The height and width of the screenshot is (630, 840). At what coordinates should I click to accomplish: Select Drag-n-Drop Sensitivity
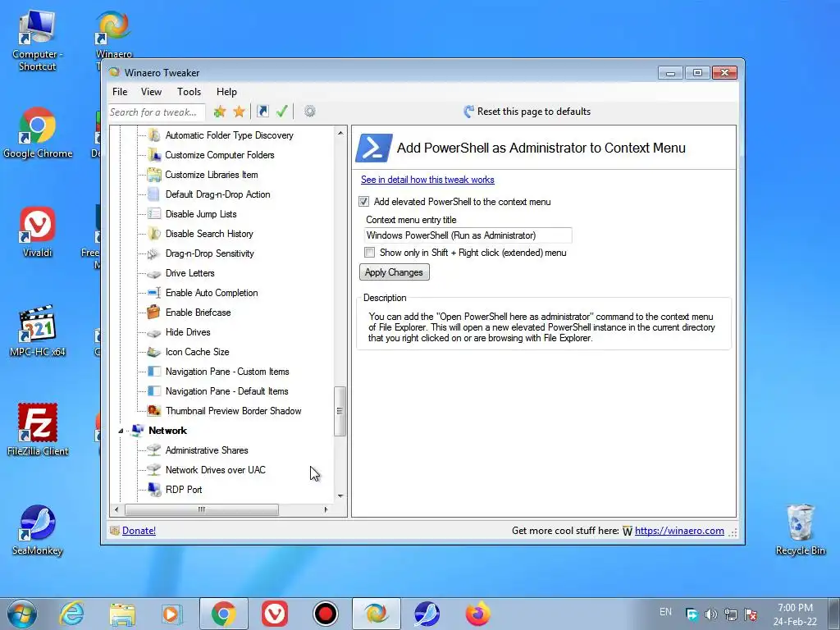click(209, 253)
